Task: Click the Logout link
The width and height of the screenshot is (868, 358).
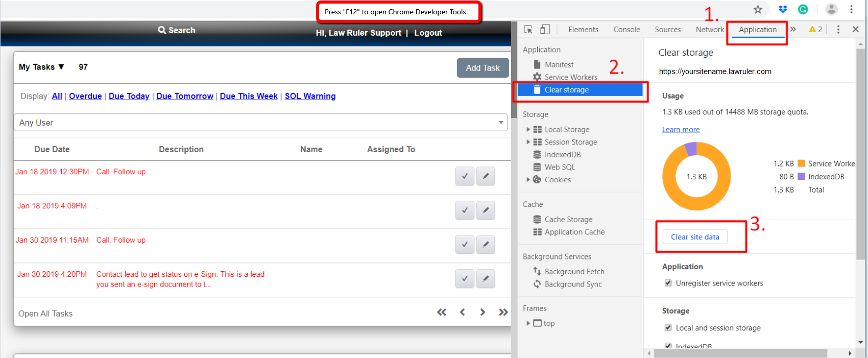Action: click(x=428, y=33)
